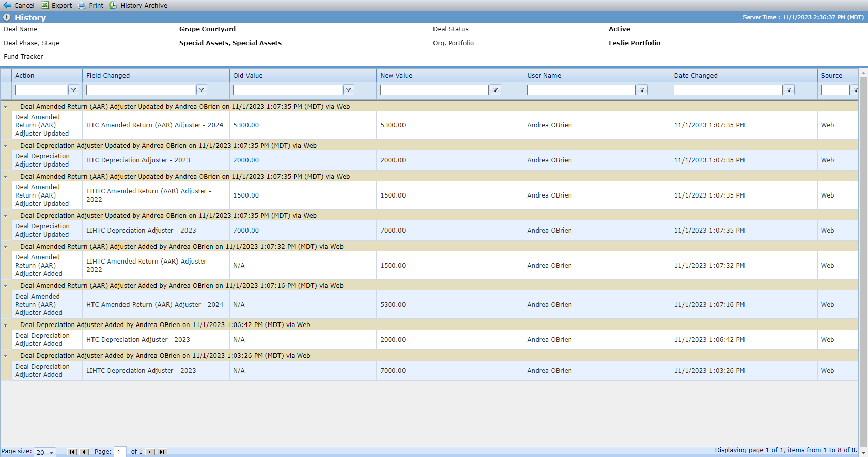Viewport: 868px width, 457px height.
Task: Click the 'Active' deal status value
Action: point(619,29)
